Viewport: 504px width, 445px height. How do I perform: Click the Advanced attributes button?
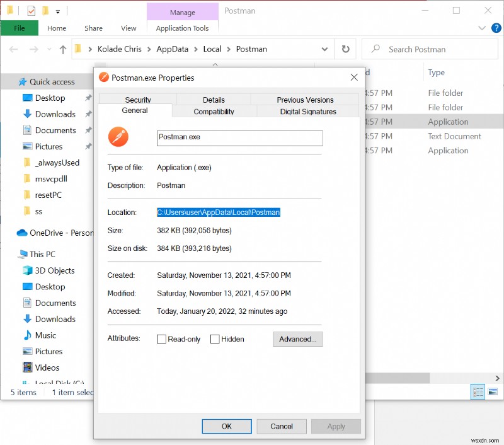point(297,339)
